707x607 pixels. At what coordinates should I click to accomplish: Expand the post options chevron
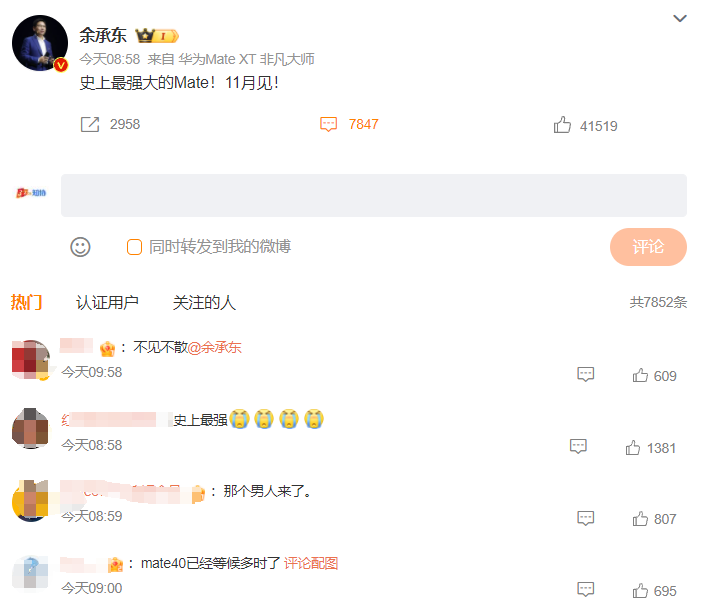coord(679,18)
